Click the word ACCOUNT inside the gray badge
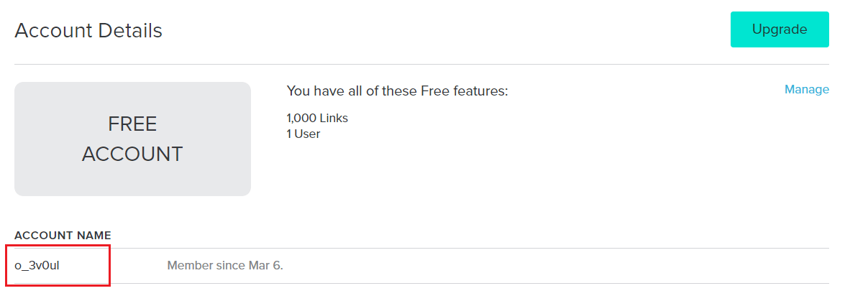 tap(132, 154)
